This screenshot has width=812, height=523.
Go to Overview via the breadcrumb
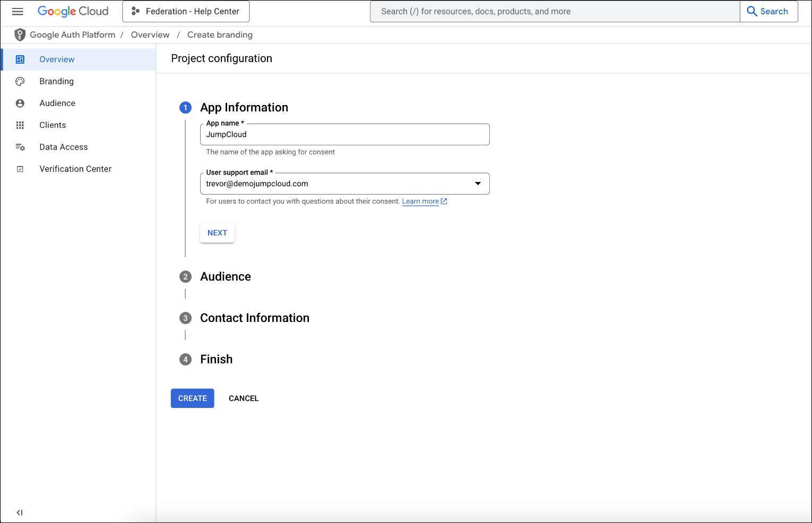(150, 34)
